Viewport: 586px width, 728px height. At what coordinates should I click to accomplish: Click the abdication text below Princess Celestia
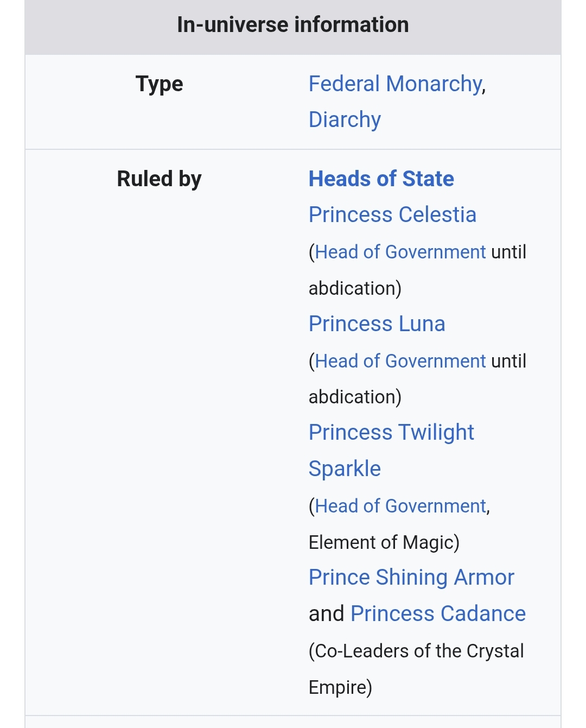tap(355, 288)
